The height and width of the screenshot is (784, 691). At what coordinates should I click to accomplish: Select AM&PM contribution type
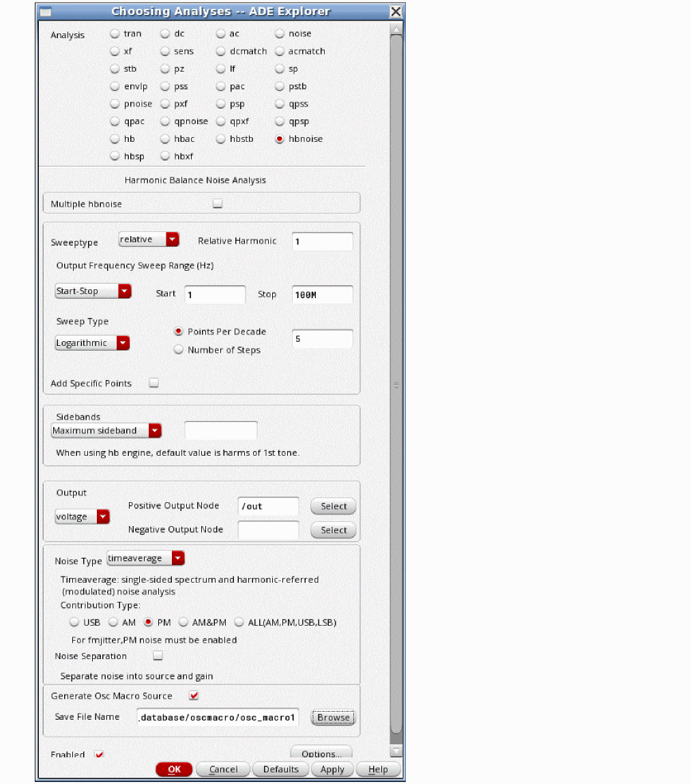coord(183,622)
